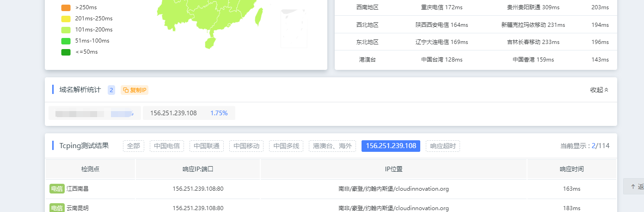Show 港澳台、海外 results
This screenshot has width=644, height=212.
[332, 146]
